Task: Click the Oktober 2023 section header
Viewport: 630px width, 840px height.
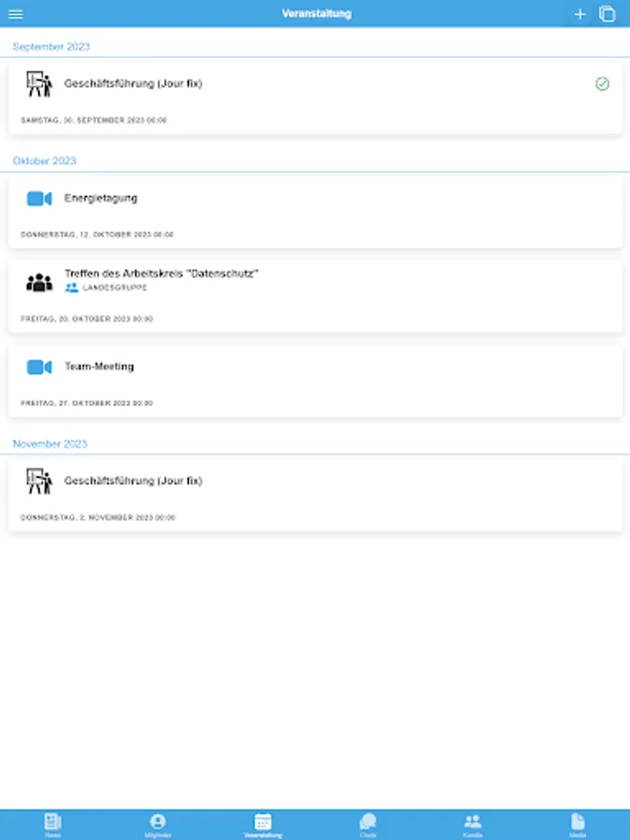Action: pyautogui.click(x=45, y=161)
